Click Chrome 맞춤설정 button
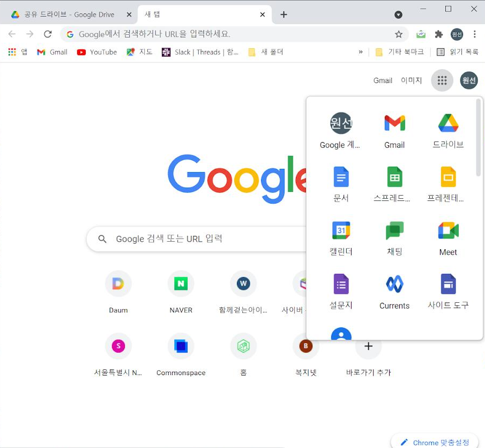 (x=435, y=442)
